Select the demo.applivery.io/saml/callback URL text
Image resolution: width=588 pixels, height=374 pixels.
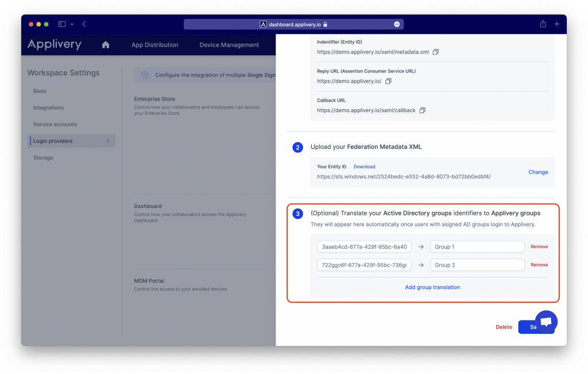click(366, 110)
